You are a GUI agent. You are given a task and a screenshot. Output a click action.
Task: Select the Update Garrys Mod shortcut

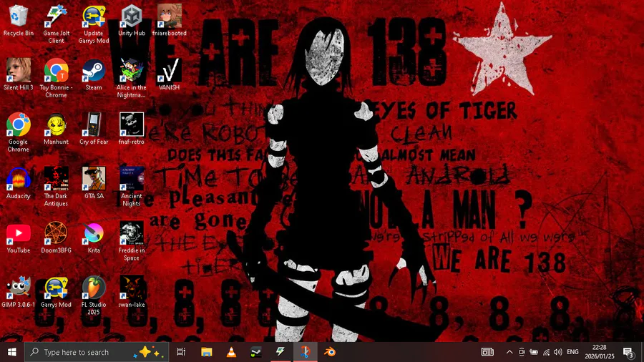pos(94,24)
